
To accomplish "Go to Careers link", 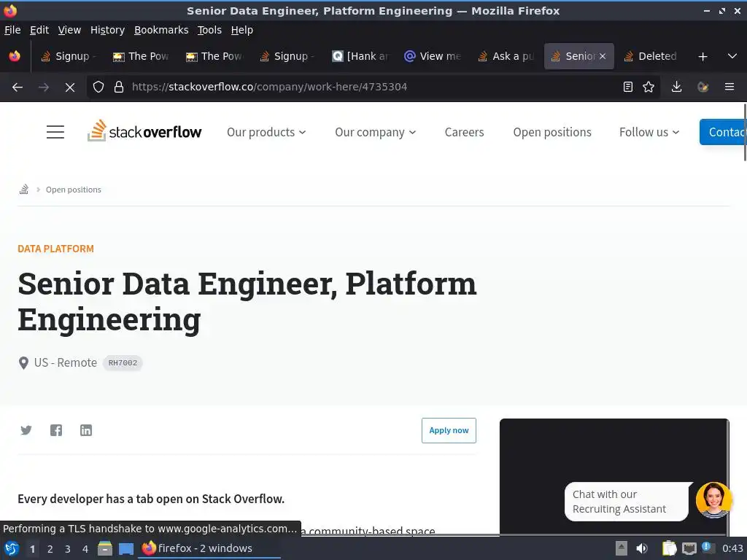I will point(465,132).
